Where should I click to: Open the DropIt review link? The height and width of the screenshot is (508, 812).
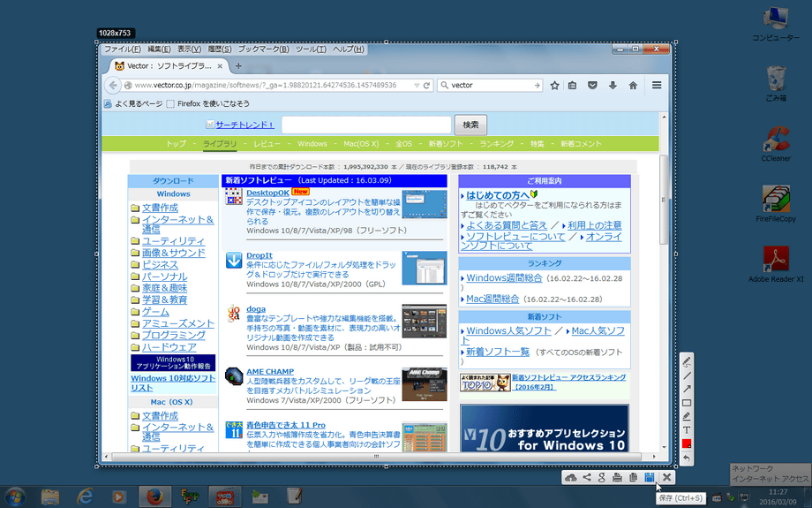[259, 255]
